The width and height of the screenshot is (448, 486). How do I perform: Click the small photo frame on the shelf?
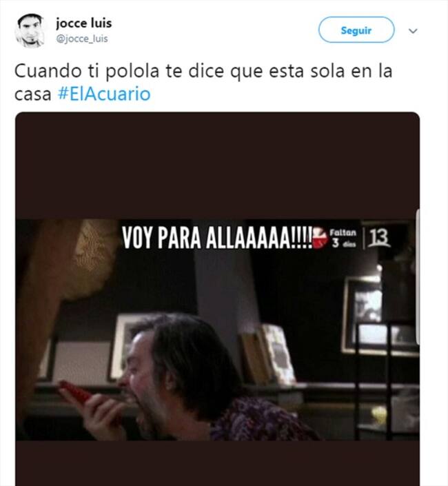point(278,354)
